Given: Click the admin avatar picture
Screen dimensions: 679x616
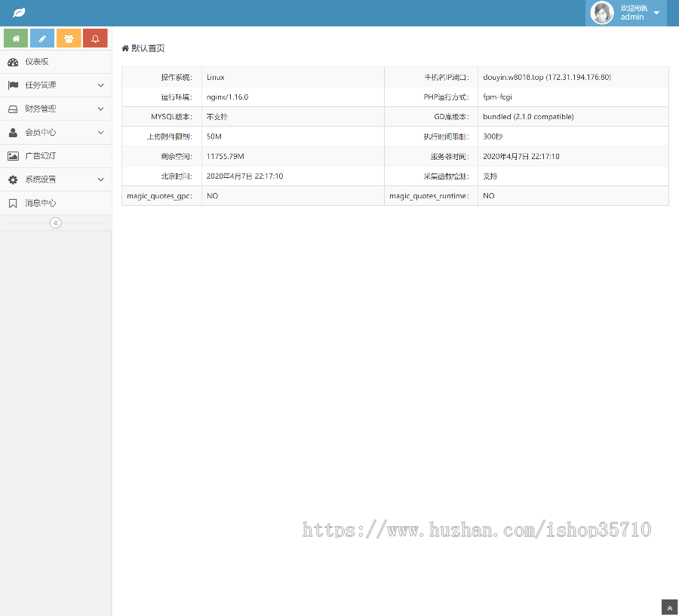Looking at the screenshot, I should coord(602,13).
